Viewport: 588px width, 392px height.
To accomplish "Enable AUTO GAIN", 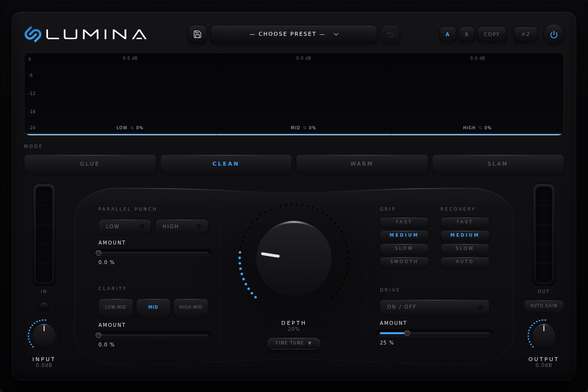I will (x=544, y=306).
